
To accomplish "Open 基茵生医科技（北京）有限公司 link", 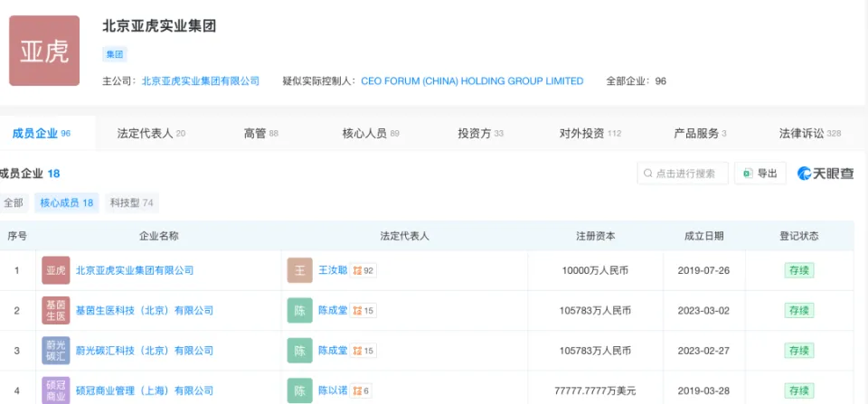I will click(x=144, y=311).
